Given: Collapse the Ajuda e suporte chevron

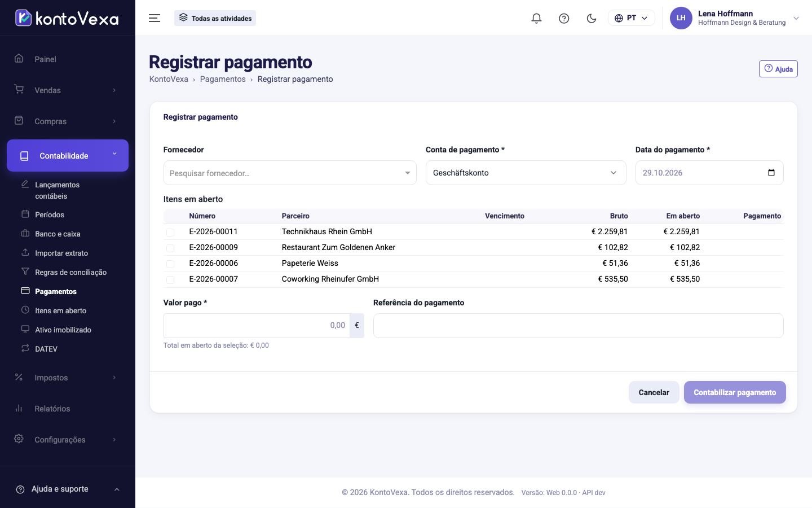Looking at the screenshot, I should [117, 489].
